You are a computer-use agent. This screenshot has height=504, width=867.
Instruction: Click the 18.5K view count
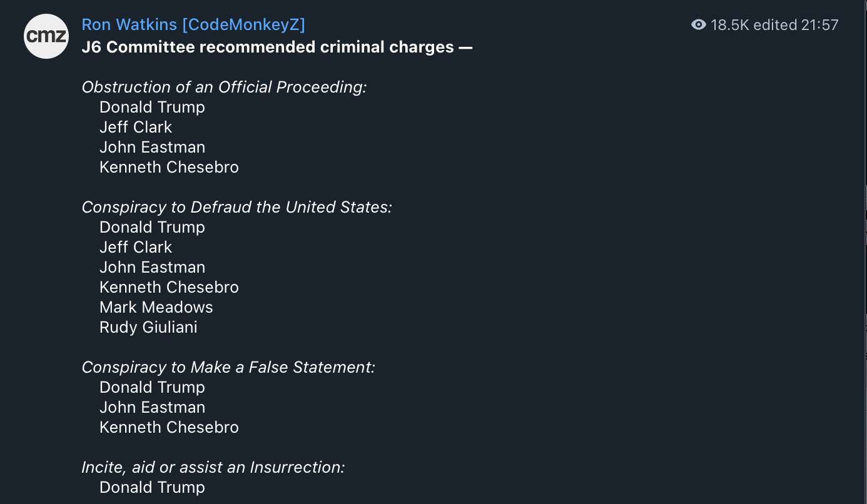pyautogui.click(x=730, y=25)
